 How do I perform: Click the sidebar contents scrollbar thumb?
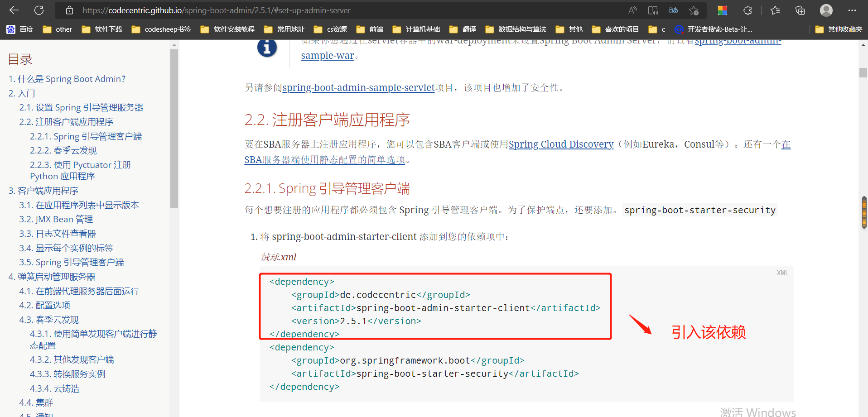[174, 128]
